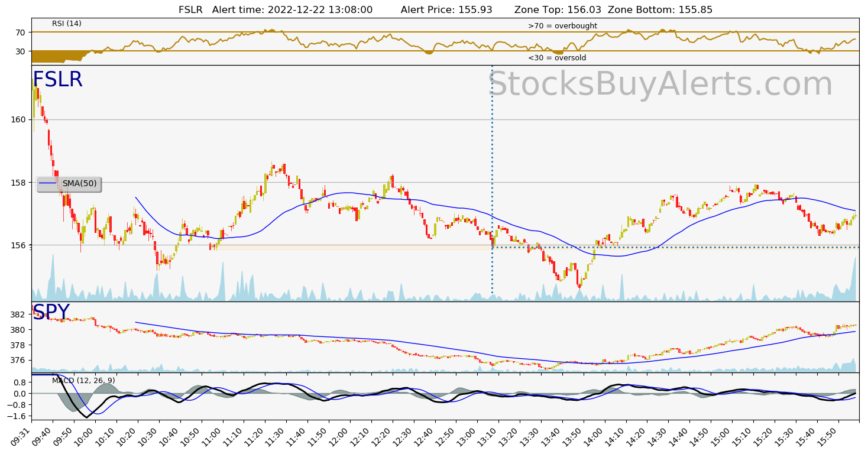Image resolution: width=868 pixels, height=454 pixels.
Task: Click the 156 price axis label
Action: pos(18,245)
